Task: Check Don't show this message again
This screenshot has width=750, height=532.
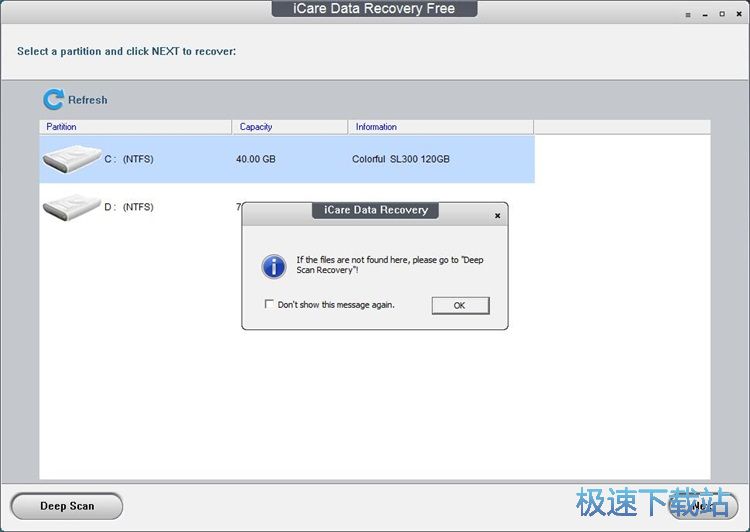Action: 269,304
